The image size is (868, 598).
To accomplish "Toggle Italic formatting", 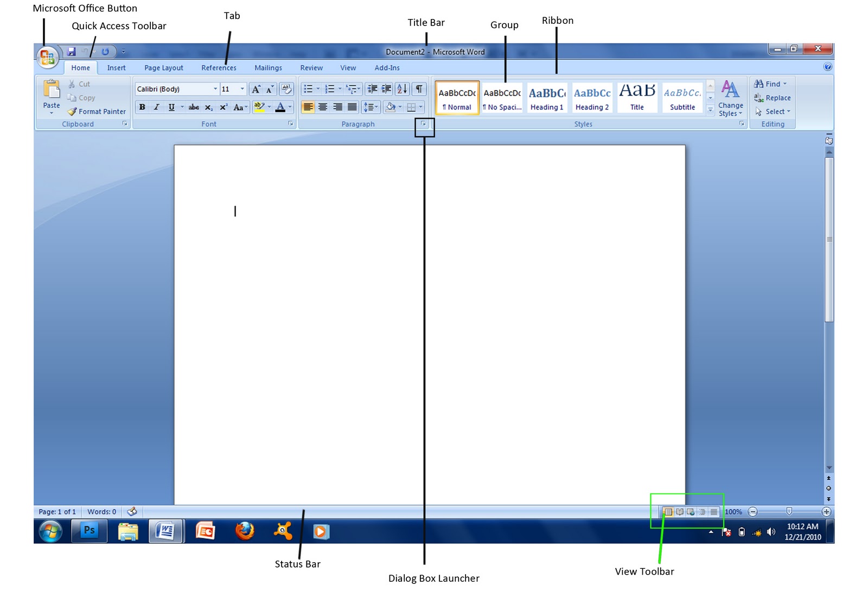I will tap(156, 107).
